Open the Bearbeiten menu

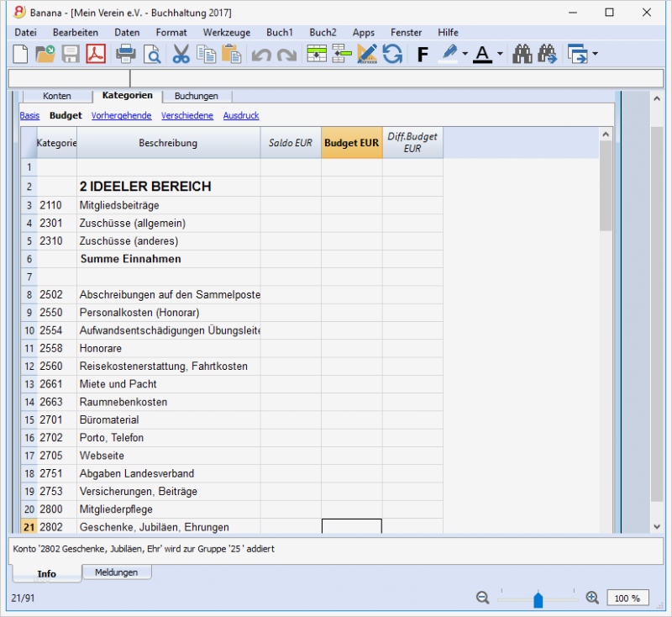76,33
